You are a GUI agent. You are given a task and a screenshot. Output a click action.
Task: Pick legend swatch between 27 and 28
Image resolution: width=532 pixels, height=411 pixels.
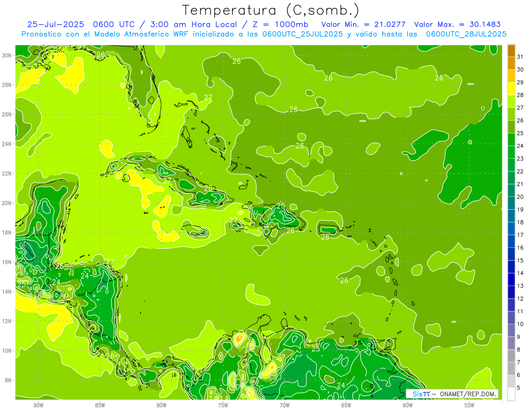(511, 101)
